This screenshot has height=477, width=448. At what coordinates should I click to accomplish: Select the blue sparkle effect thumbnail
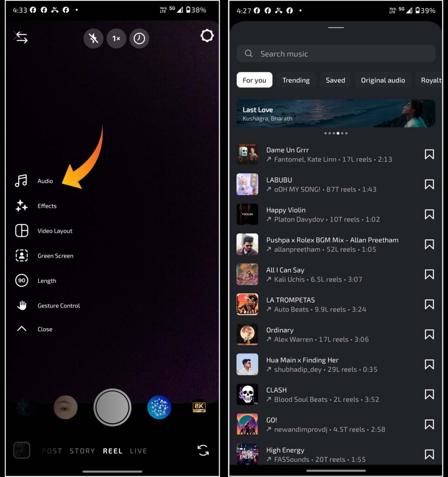pyautogui.click(x=159, y=407)
